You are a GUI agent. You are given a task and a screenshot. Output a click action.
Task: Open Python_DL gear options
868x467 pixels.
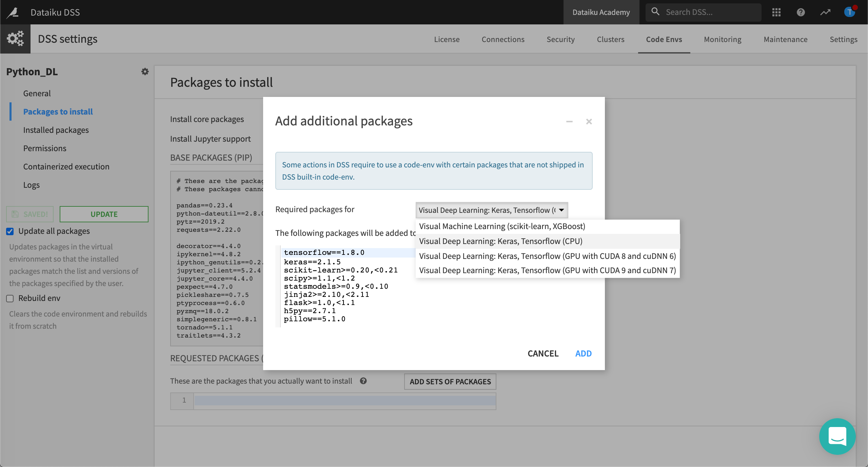point(145,72)
